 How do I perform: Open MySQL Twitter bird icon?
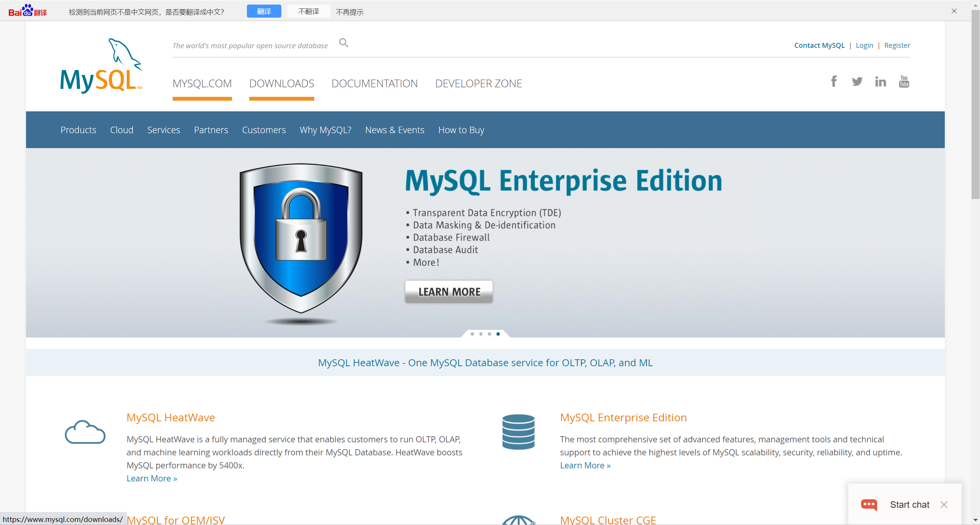(857, 82)
